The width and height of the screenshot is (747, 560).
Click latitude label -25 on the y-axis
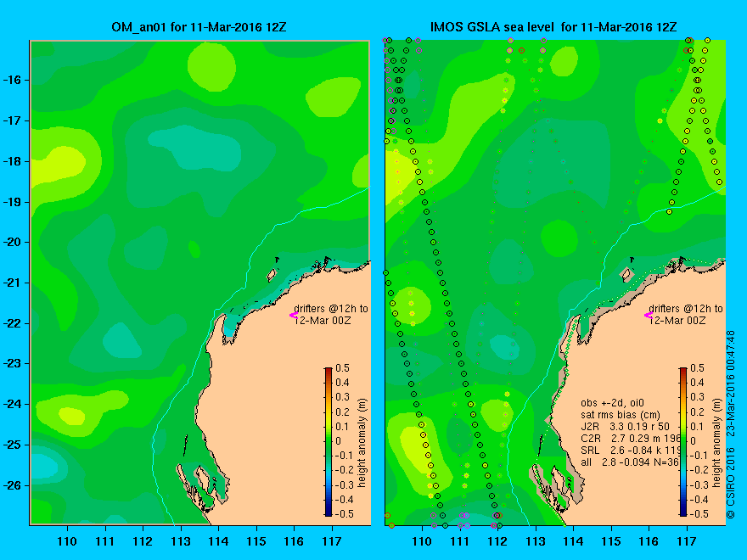(x=13, y=445)
